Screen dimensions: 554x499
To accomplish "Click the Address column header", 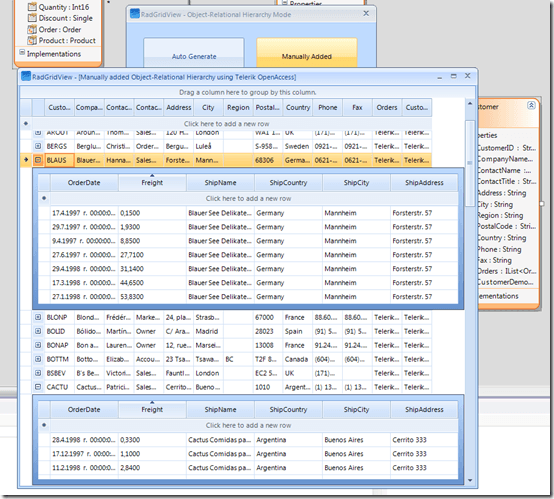I will click(x=179, y=107).
